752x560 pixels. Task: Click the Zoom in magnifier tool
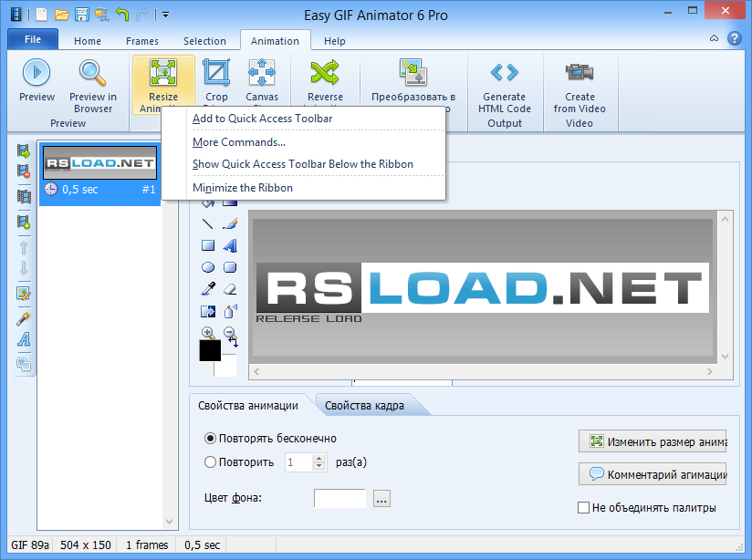coord(208,332)
